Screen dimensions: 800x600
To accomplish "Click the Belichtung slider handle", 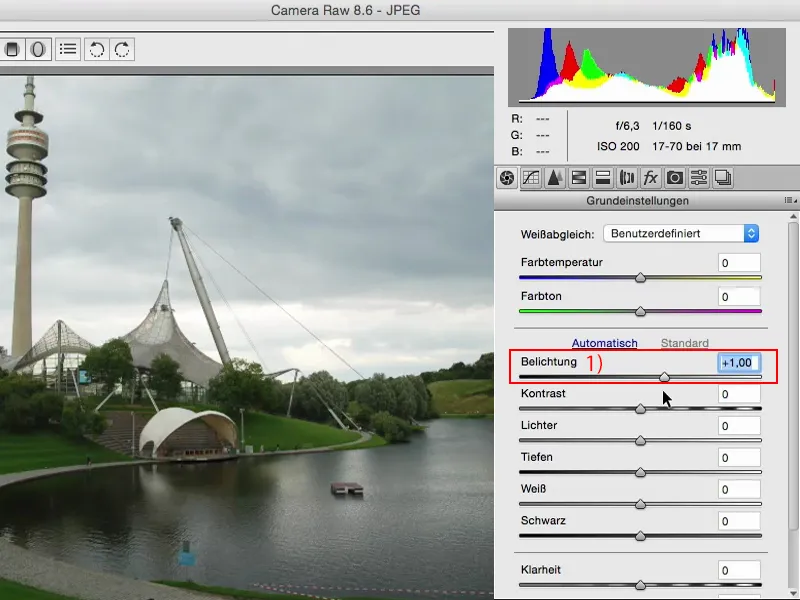I will [x=664, y=377].
